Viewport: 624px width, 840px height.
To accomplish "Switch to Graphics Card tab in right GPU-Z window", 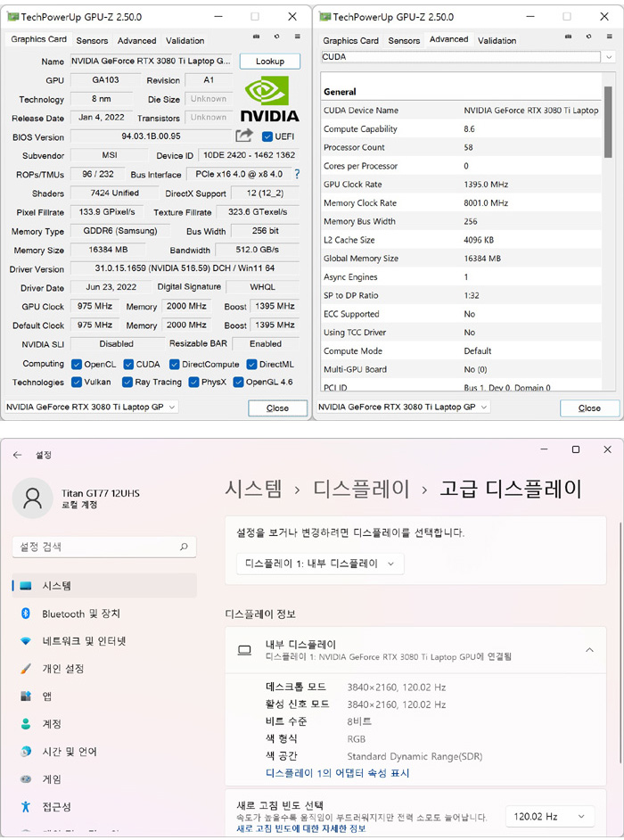I will (350, 40).
